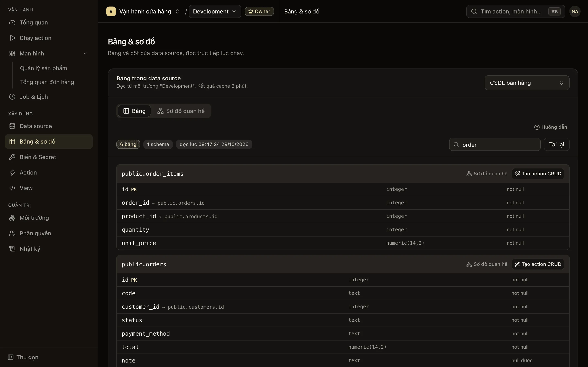Click the Chạy action play icon
This screenshot has width=588, height=367.
pyautogui.click(x=12, y=38)
